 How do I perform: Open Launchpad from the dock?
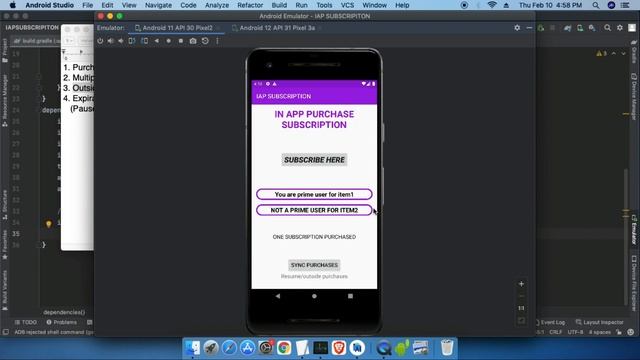211,348
